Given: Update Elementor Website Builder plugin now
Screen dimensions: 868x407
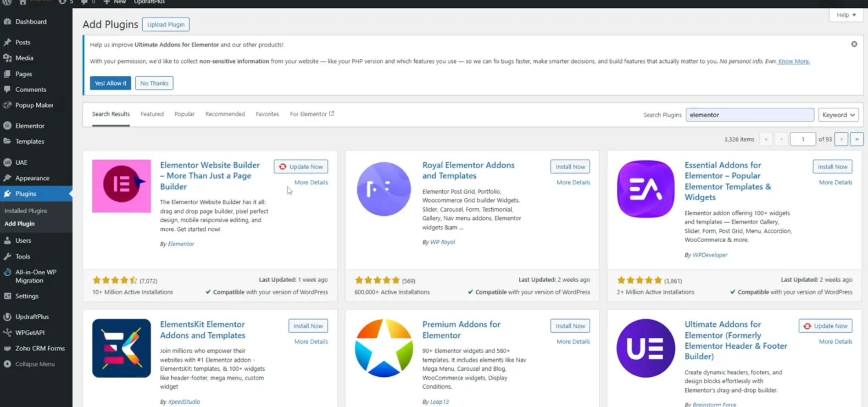Looking at the screenshot, I should tap(301, 167).
